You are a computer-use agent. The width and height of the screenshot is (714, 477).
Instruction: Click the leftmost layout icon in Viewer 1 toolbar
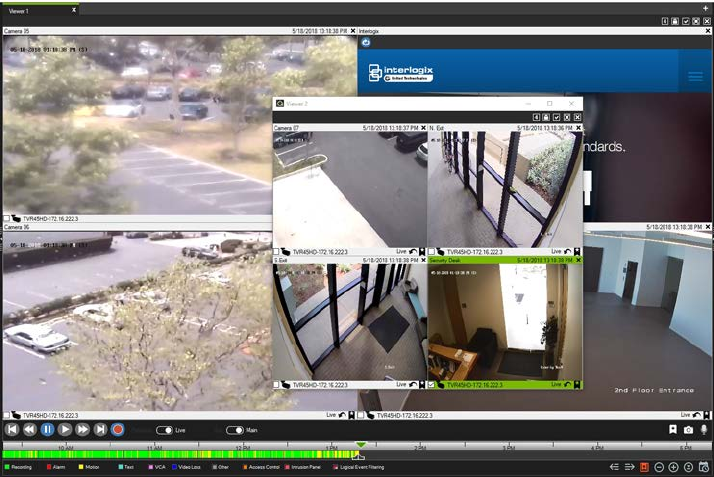[664, 21]
